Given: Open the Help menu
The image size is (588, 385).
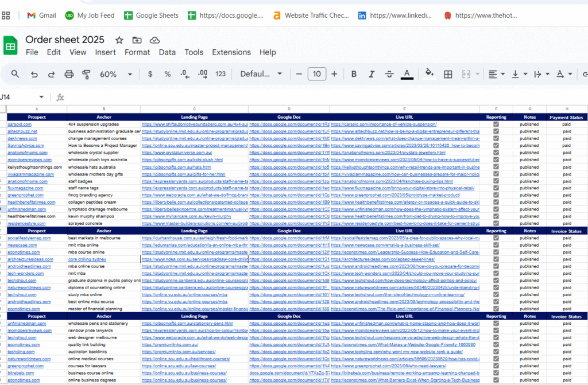Looking at the screenshot, I should [268, 52].
